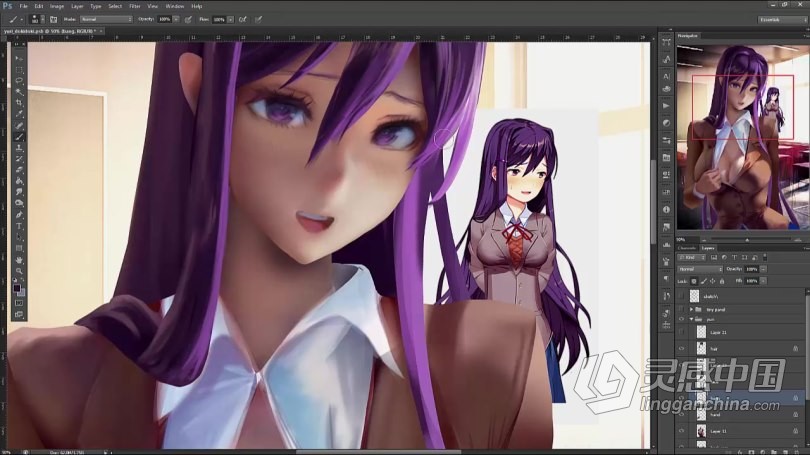Open the Window menu
The image size is (810, 455).
pyautogui.click(x=175, y=6)
